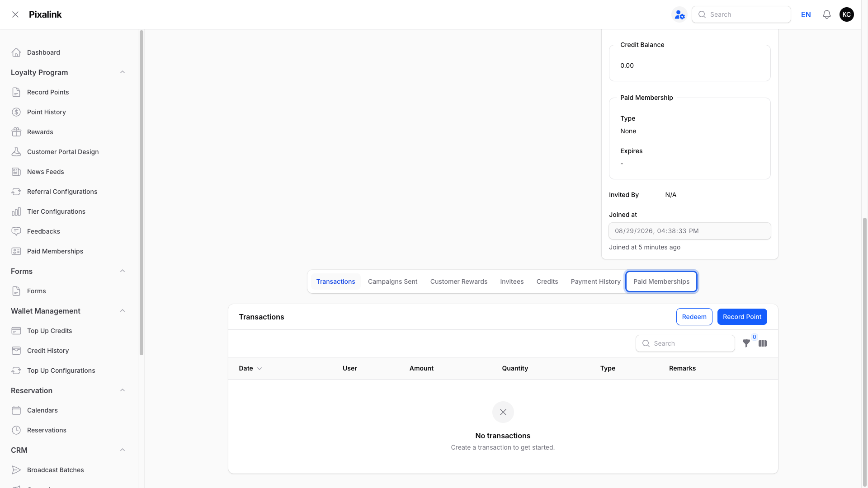868x488 pixels.
Task: Collapse the Wallet Management section
Action: [123, 311]
